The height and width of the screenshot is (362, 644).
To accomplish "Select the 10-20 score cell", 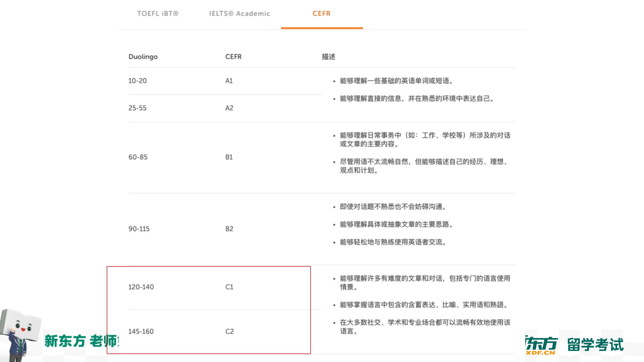I will tap(138, 81).
